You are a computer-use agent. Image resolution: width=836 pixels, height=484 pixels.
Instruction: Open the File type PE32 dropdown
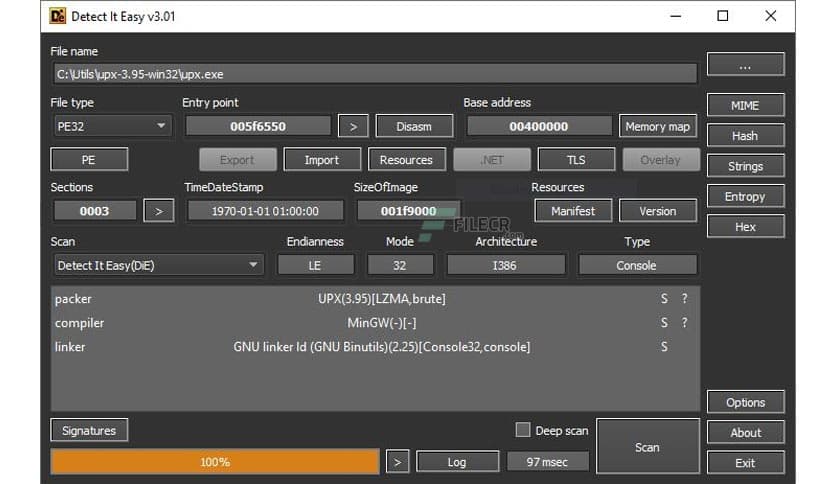tap(112, 126)
